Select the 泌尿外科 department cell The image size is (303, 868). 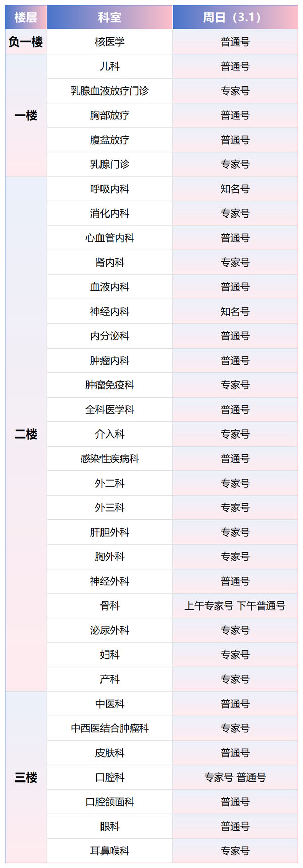110,630
